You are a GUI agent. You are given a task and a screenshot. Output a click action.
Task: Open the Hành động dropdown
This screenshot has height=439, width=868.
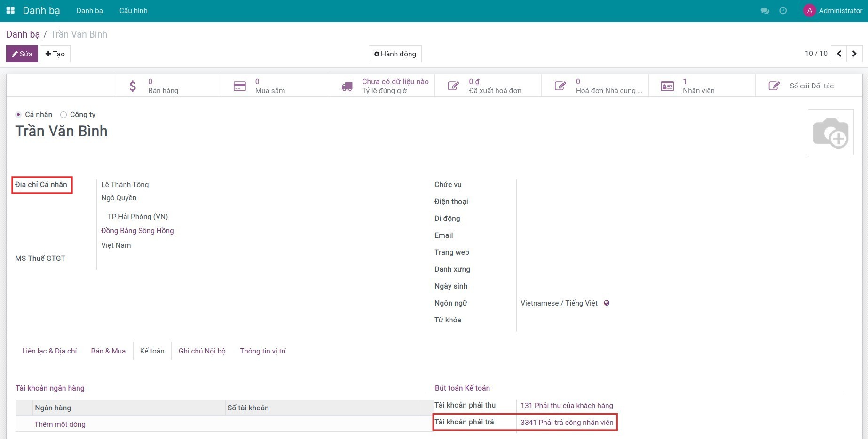[395, 54]
